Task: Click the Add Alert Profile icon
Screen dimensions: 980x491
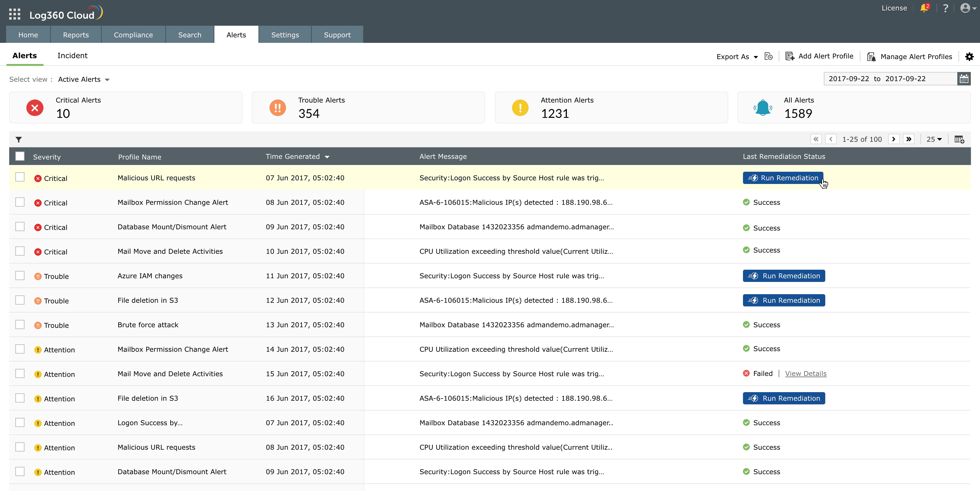Action: coord(790,56)
